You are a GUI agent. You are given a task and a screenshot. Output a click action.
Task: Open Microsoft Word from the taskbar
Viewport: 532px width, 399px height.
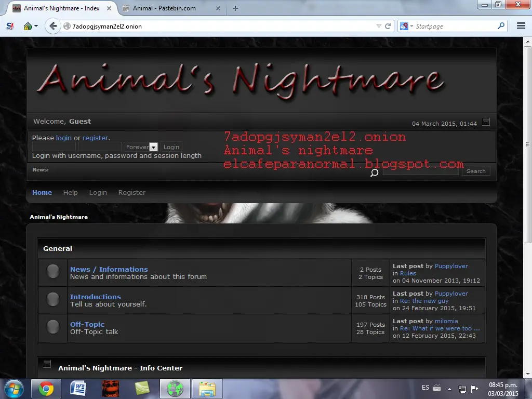point(78,389)
